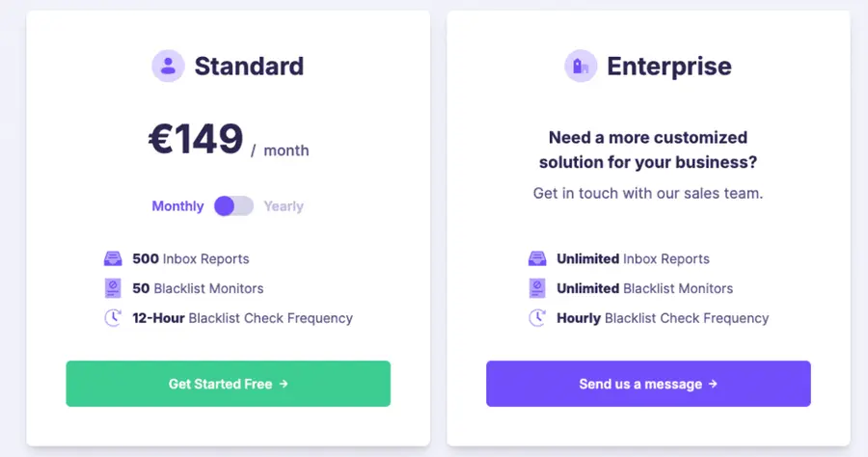Click the €149 price text
The height and width of the screenshot is (457, 868).
pos(196,139)
